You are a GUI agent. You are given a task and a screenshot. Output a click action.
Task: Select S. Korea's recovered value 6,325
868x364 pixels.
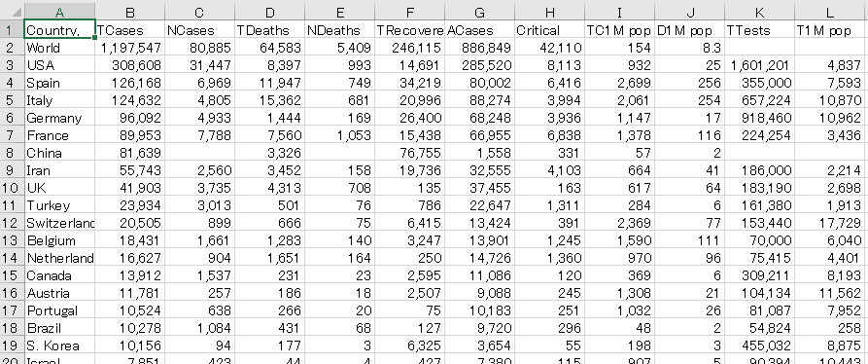(x=409, y=346)
